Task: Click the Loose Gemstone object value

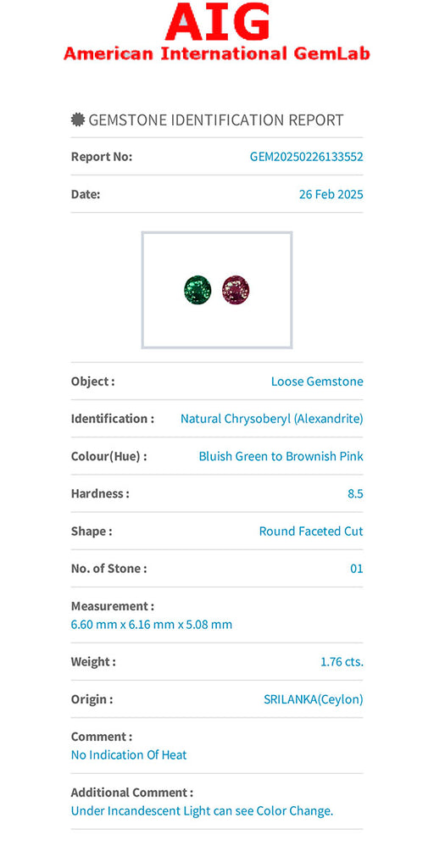Action: pyautogui.click(x=317, y=381)
